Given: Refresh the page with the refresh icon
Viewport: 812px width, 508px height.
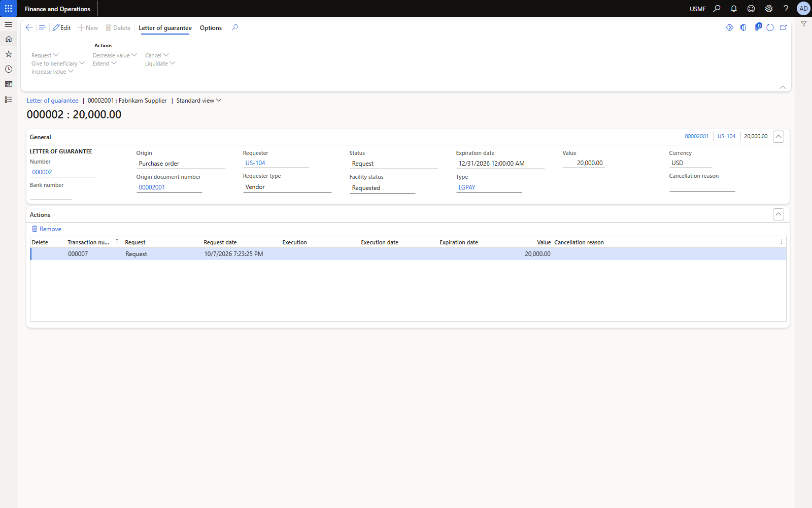Looking at the screenshot, I should pos(770,27).
